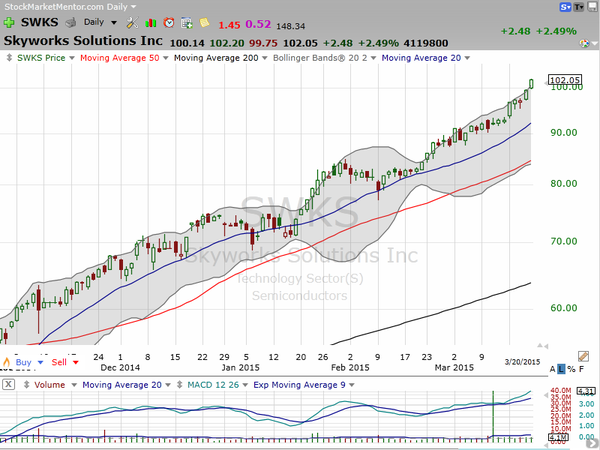600x450 pixels.
Task: Open the yellow sticky note icon
Action: point(205,23)
